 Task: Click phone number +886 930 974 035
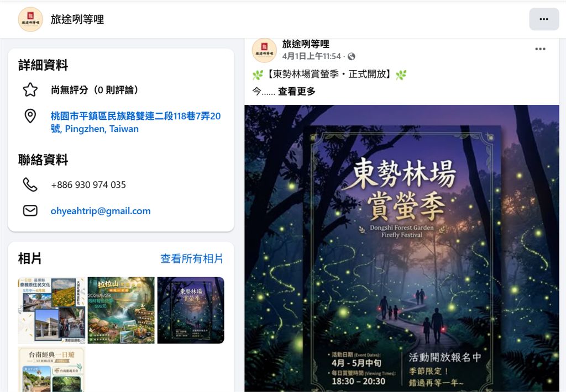point(88,184)
